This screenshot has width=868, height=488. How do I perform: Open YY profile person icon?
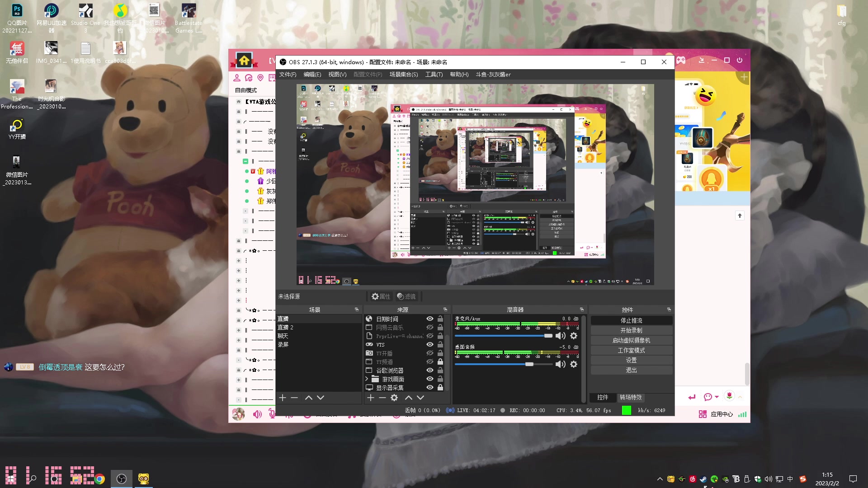click(x=237, y=78)
